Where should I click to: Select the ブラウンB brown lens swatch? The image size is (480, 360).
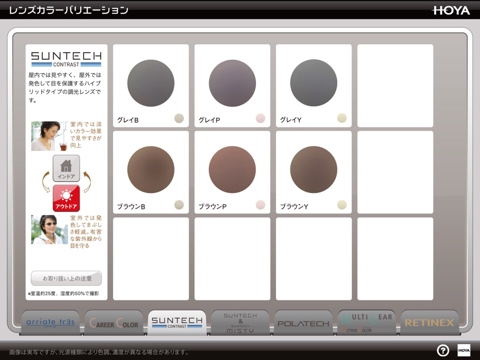pos(151,169)
